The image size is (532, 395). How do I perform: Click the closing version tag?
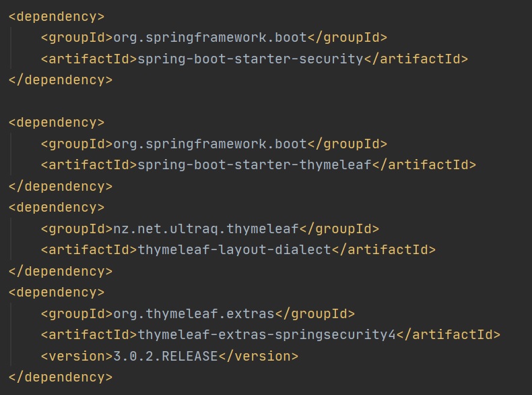tap(258, 356)
